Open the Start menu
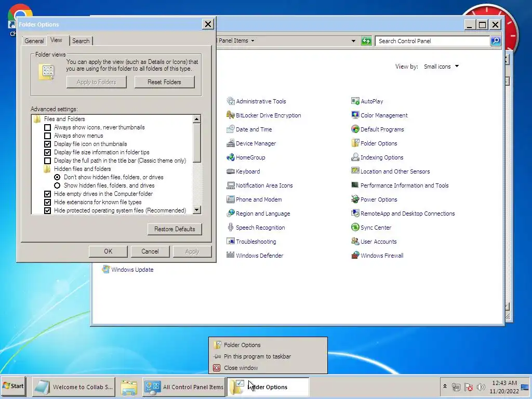532x399 pixels. click(x=14, y=386)
